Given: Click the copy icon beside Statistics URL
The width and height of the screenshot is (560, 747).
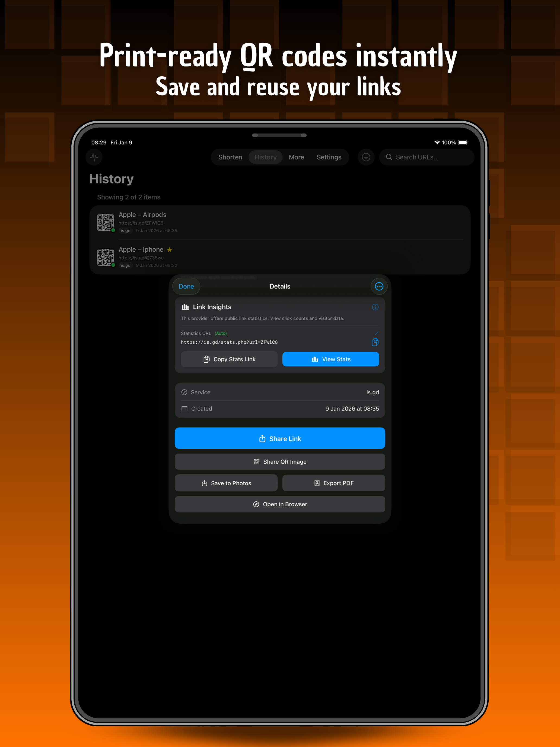Looking at the screenshot, I should (375, 342).
